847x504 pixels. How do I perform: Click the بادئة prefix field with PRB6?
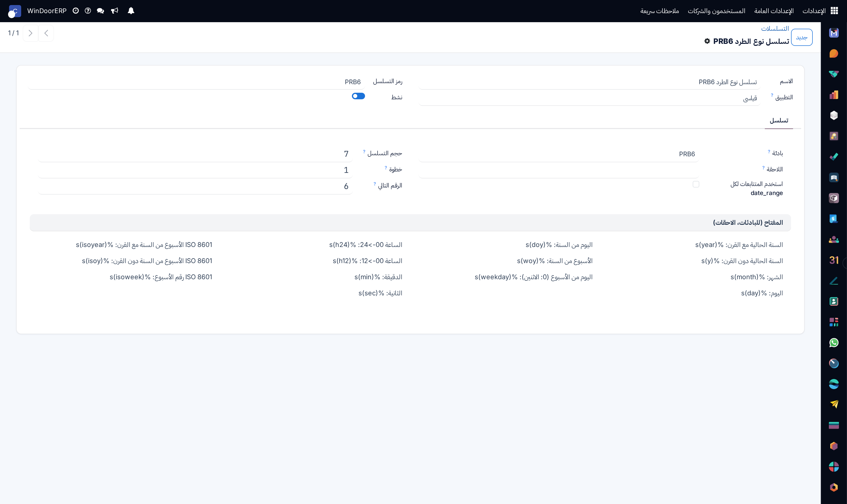click(x=559, y=154)
